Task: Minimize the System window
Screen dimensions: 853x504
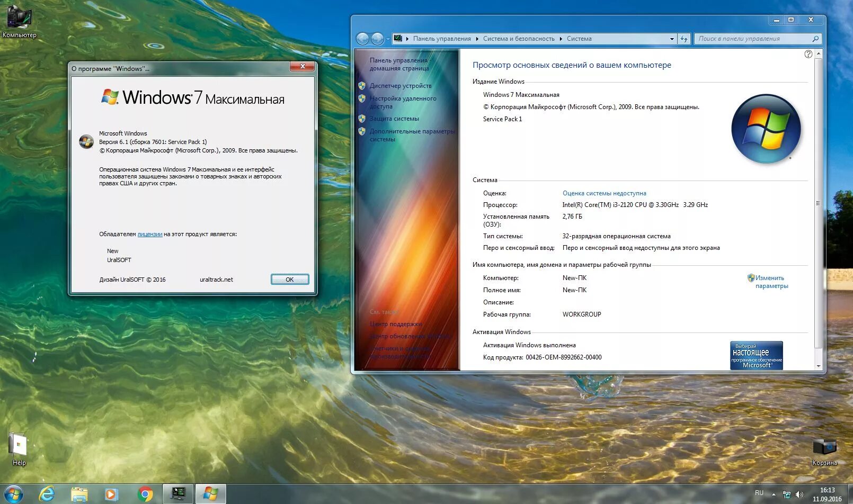Action: [777, 20]
